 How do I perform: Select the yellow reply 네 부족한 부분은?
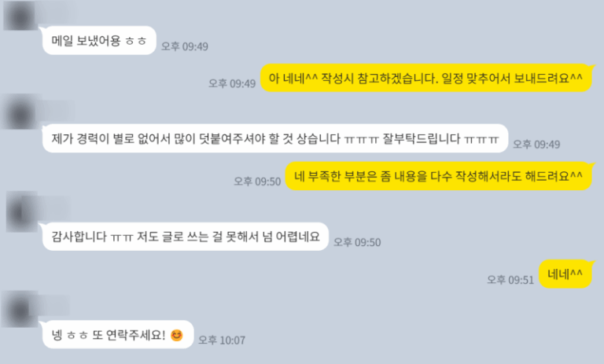[x=438, y=176]
